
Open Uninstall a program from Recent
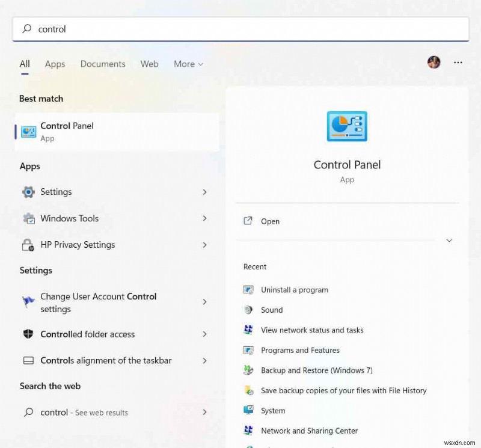pyautogui.click(x=294, y=289)
